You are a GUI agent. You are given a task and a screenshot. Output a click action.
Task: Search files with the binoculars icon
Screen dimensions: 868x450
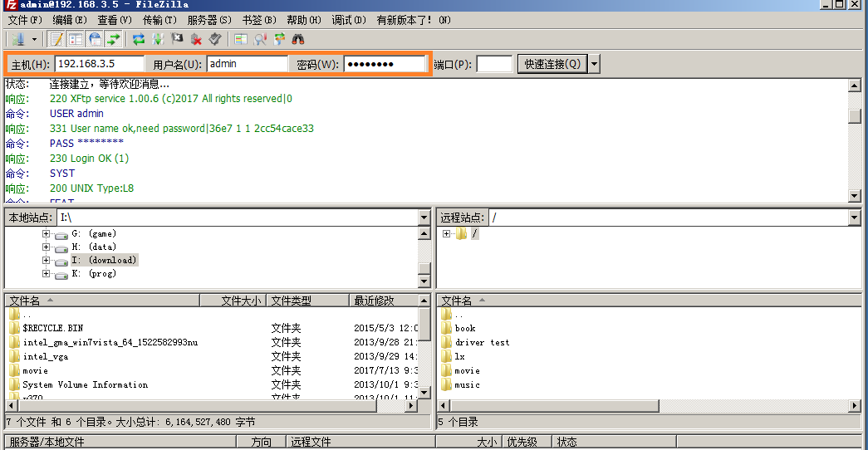(298, 39)
